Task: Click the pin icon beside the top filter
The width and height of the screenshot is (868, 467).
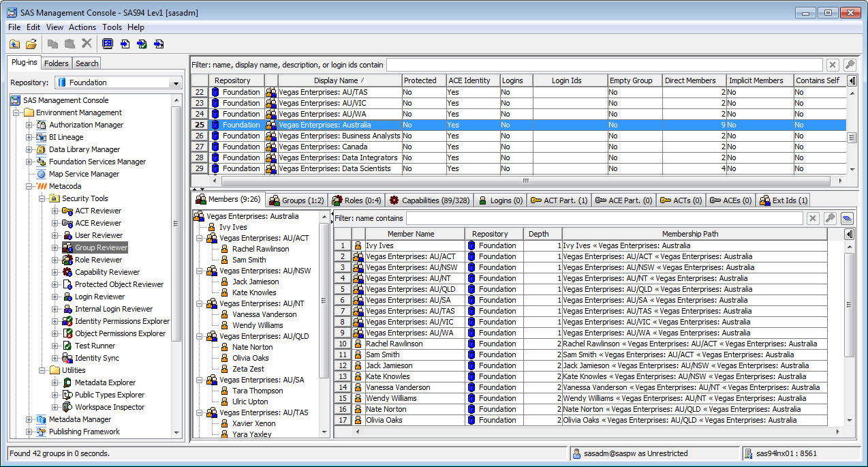Action: (849, 65)
